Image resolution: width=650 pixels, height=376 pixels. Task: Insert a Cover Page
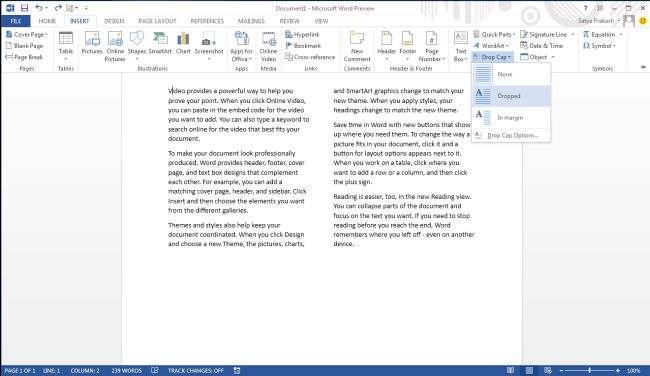click(27, 34)
